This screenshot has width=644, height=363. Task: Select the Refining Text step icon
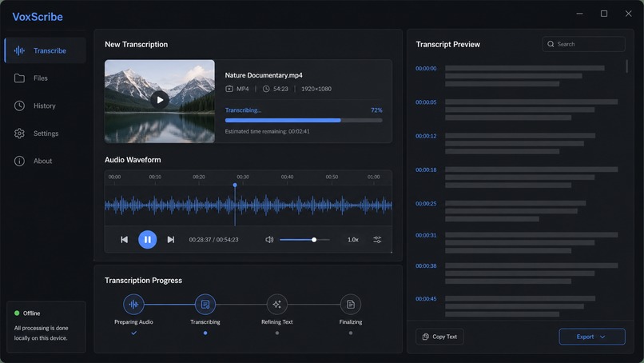(x=276, y=305)
